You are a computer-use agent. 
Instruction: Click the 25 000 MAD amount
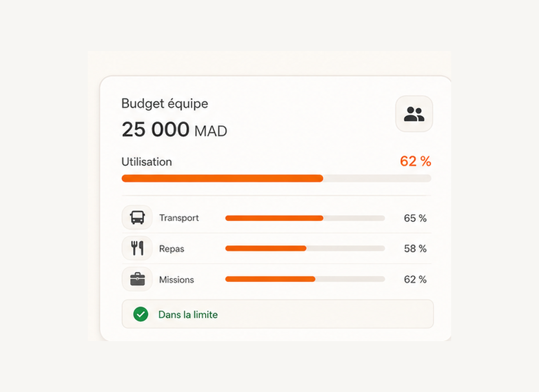coord(174,130)
